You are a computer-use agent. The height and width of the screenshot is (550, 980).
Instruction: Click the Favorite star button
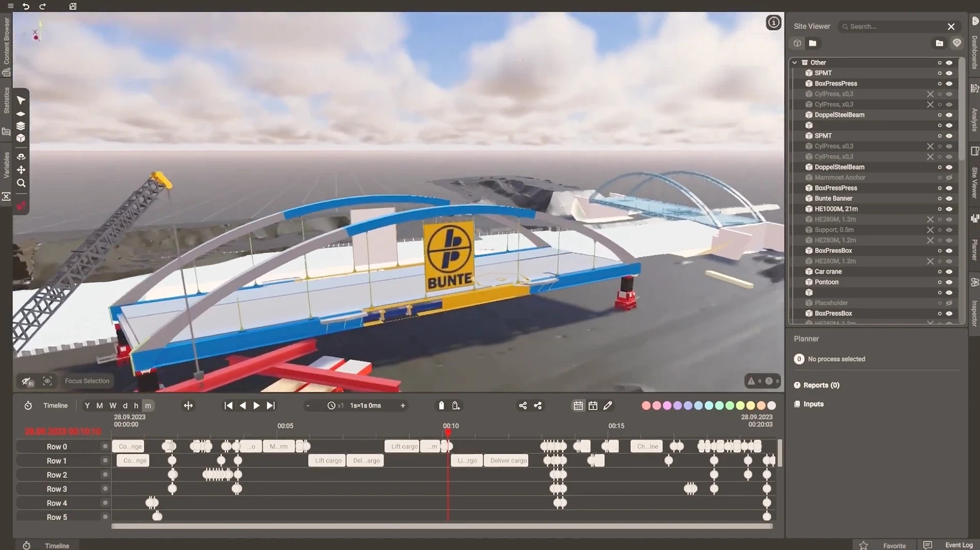(x=863, y=545)
